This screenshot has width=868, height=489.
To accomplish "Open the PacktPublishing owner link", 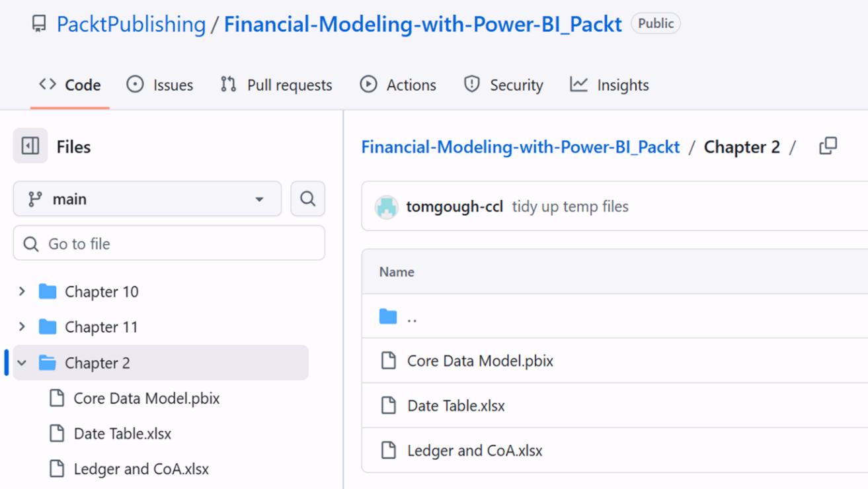I will (131, 24).
